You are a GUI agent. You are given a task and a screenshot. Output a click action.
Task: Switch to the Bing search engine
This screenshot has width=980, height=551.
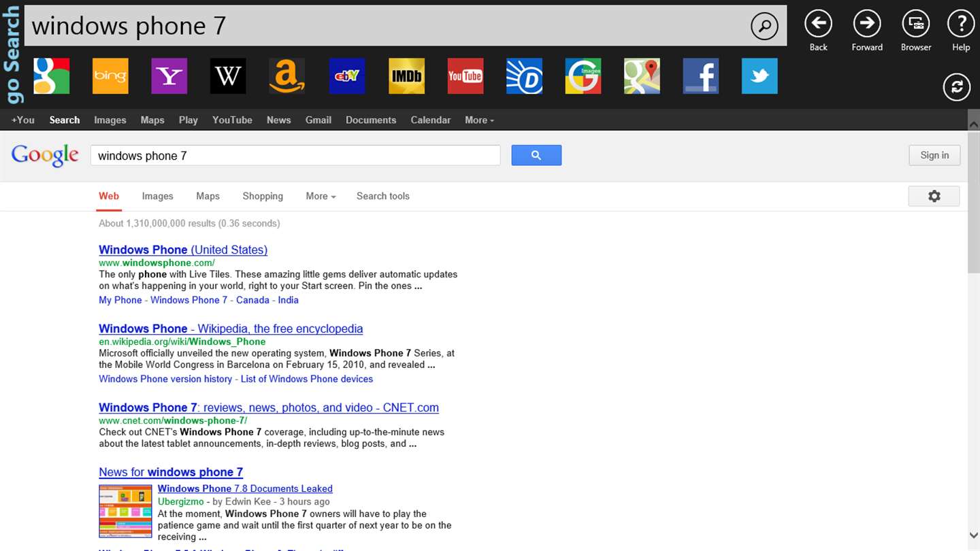pyautogui.click(x=110, y=76)
